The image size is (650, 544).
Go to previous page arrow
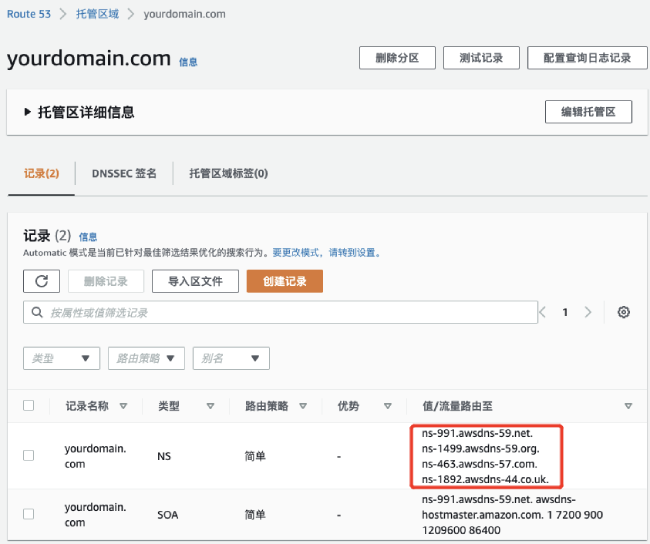coord(543,312)
